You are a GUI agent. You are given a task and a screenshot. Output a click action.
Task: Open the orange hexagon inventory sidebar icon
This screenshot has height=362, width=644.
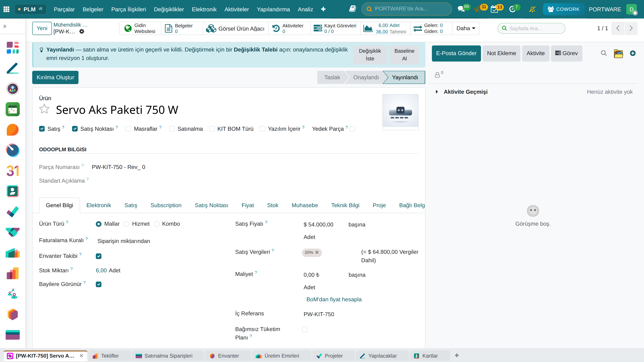[x=12, y=314]
